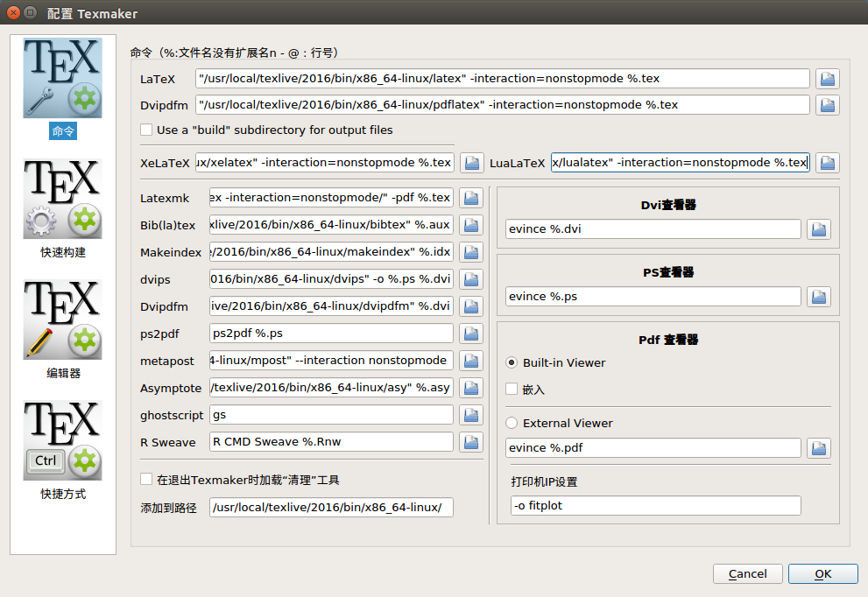Toggle the 嵌入 embedded viewer checkbox

point(512,389)
